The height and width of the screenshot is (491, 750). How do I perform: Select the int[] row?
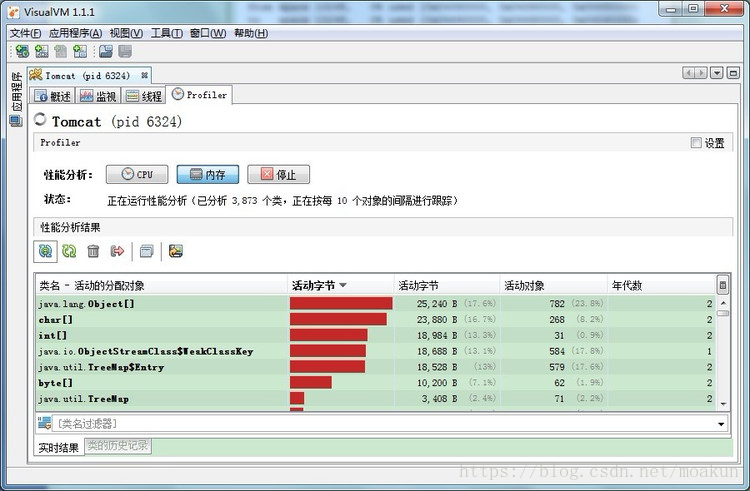[x=376, y=335]
